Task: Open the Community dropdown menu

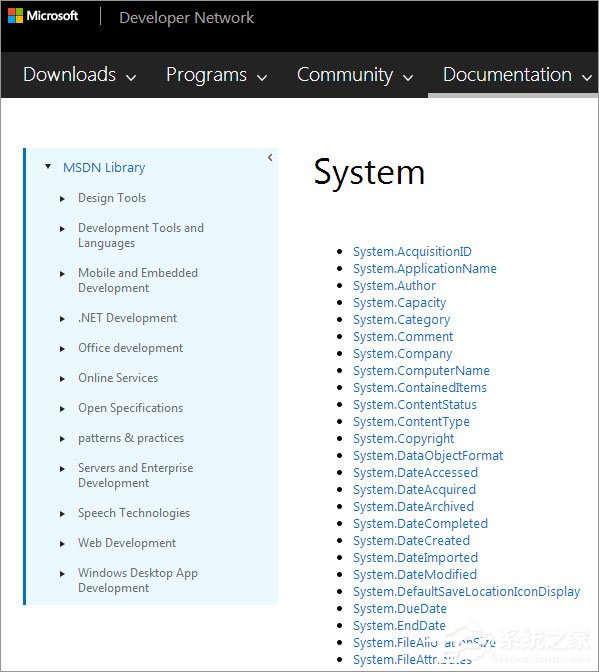Action: point(355,75)
